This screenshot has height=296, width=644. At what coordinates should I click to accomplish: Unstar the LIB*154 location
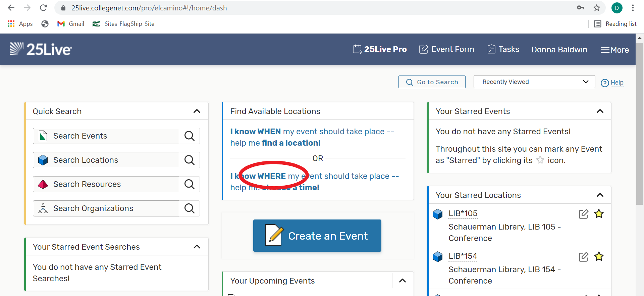pos(599,256)
